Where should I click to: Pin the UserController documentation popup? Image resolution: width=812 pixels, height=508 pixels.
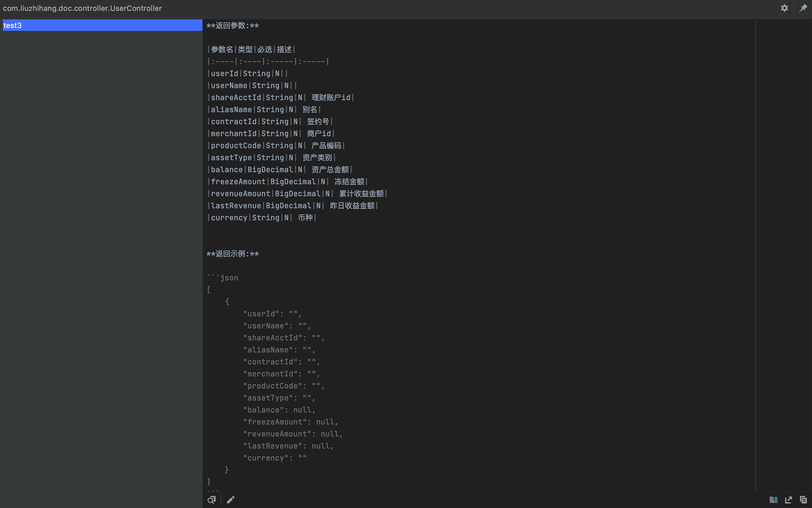(803, 8)
